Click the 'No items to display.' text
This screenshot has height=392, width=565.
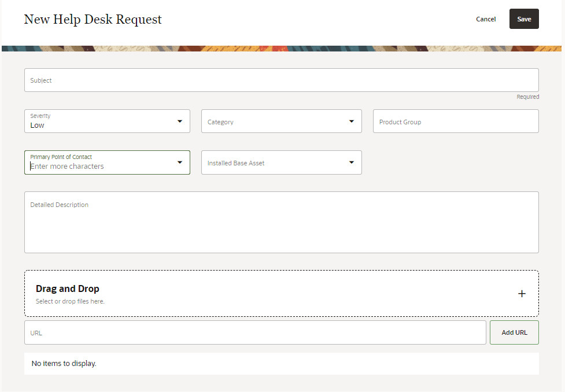[x=64, y=364]
